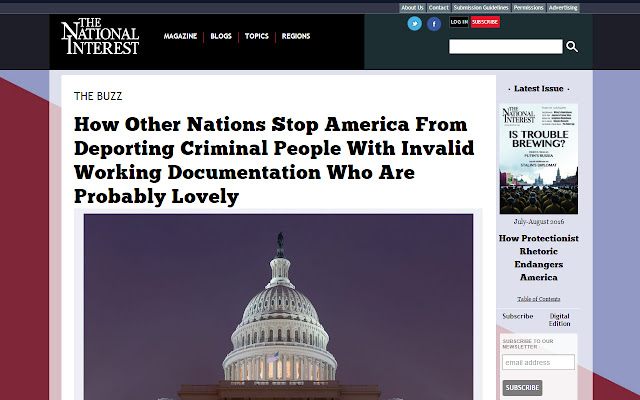Focus the site search field
The height and width of the screenshot is (400, 640).
(506, 47)
